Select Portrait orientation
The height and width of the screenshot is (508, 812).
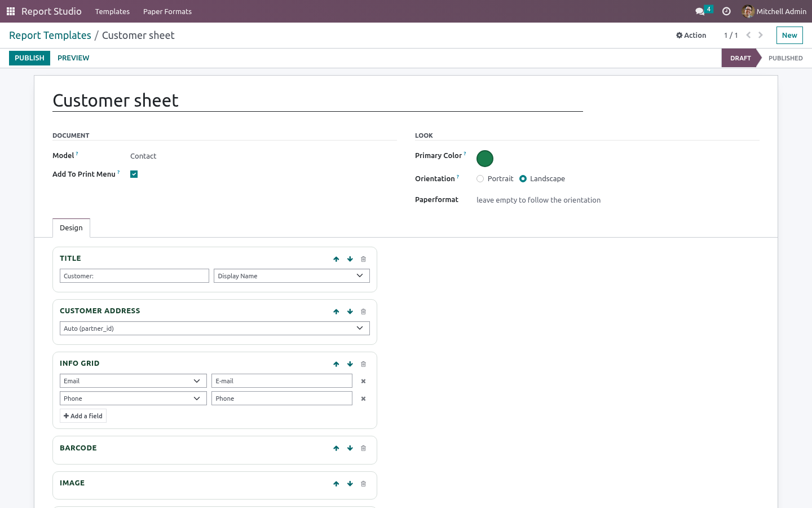[x=480, y=179]
